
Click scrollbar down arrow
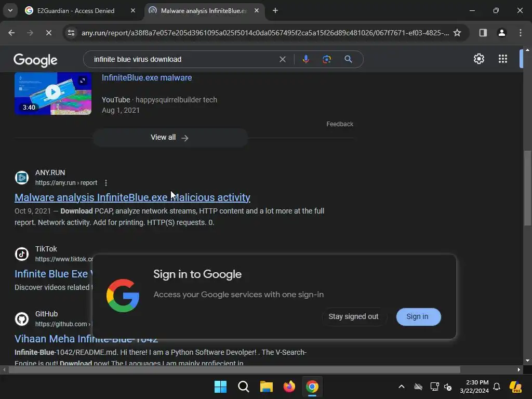click(527, 361)
